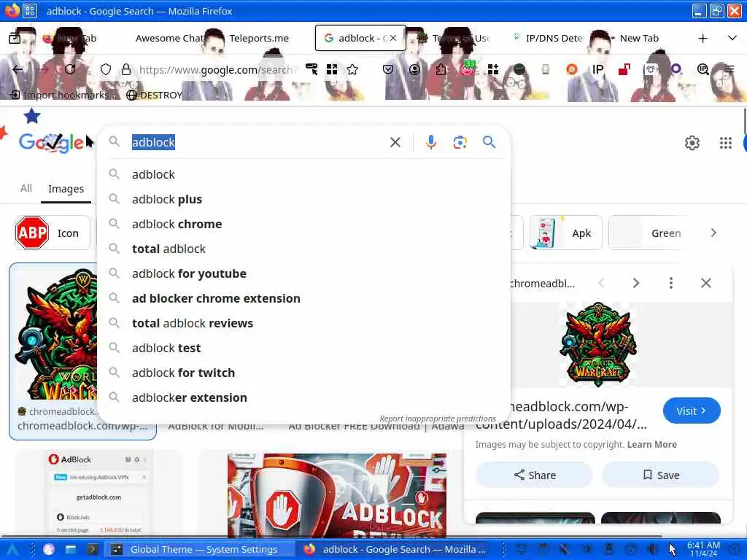Open a new browser tab

(x=703, y=38)
